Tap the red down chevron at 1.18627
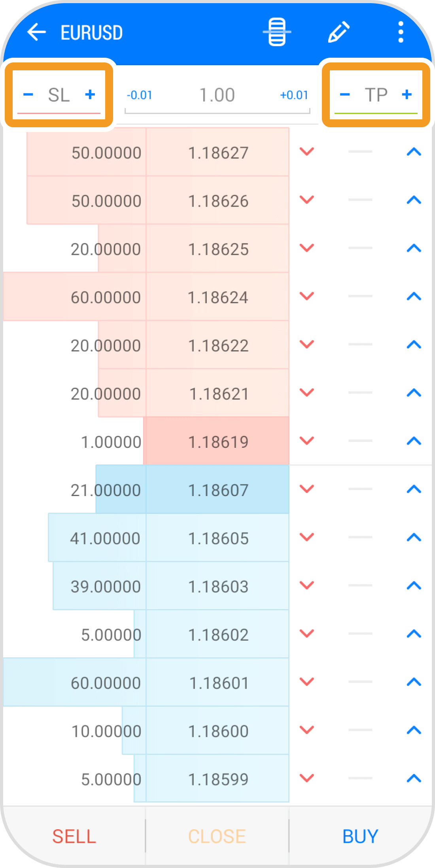This screenshot has width=435, height=868. coord(306,151)
